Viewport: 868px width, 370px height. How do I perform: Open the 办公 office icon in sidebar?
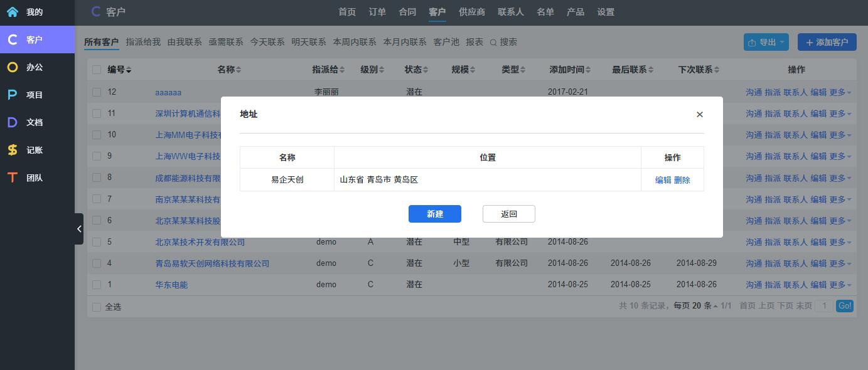(x=13, y=67)
